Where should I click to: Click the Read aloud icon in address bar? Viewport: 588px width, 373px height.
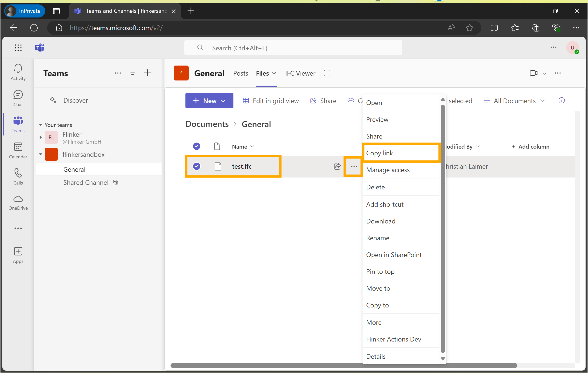coord(451,28)
